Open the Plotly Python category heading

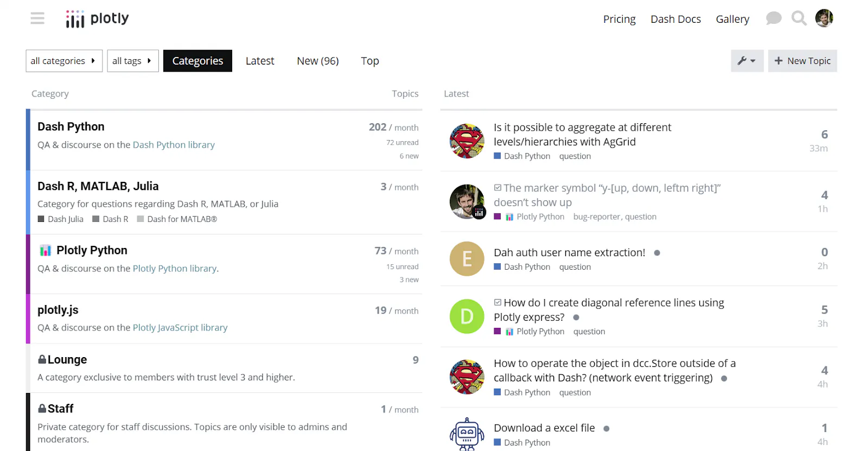[92, 250]
